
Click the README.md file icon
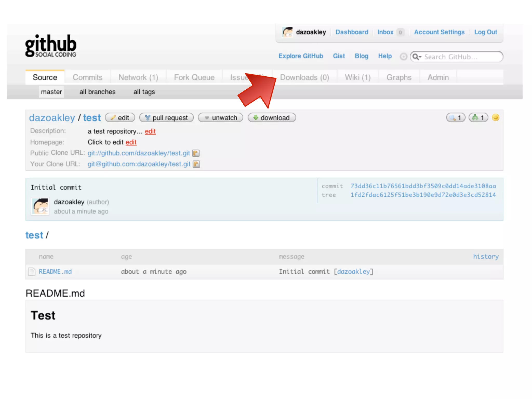(32, 272)
